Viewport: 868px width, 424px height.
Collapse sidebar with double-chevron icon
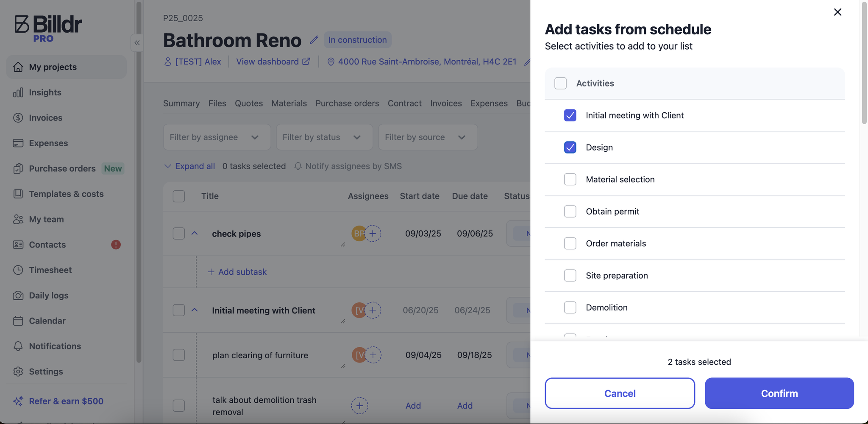click(x=137, y=43)
